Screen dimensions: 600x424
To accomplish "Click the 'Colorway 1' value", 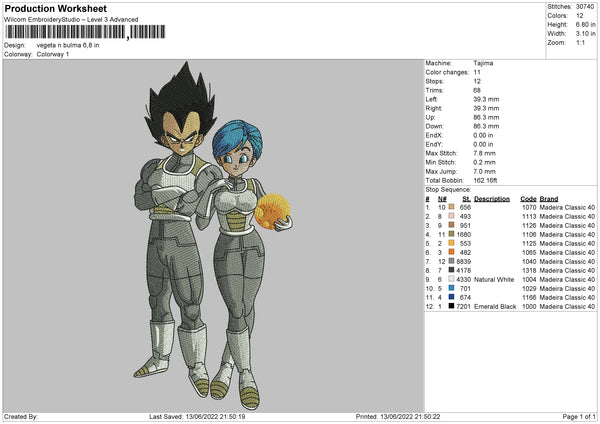I will point(53,54).
